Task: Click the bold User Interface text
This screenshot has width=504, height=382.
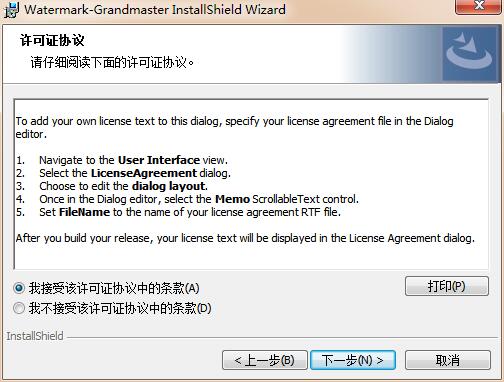Action: tap(159, 160)
